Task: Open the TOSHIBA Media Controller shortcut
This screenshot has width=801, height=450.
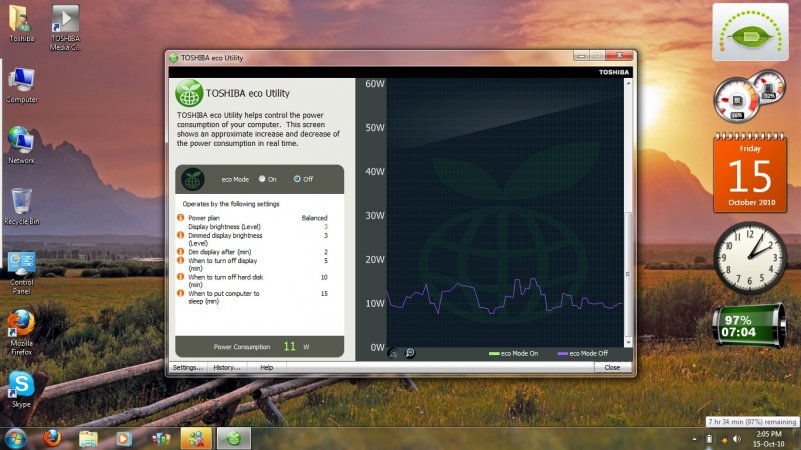Action: 65,28
